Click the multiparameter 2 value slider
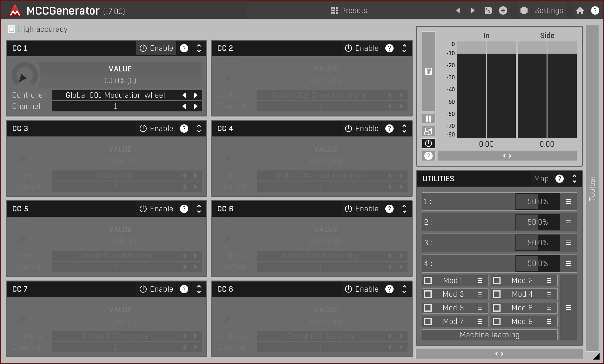 (x=537, y=222)
